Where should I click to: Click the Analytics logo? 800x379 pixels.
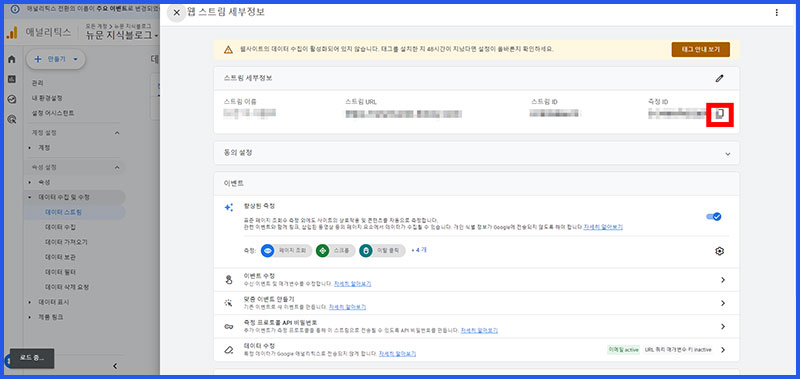pyautogui.click(x=12, y=33)
